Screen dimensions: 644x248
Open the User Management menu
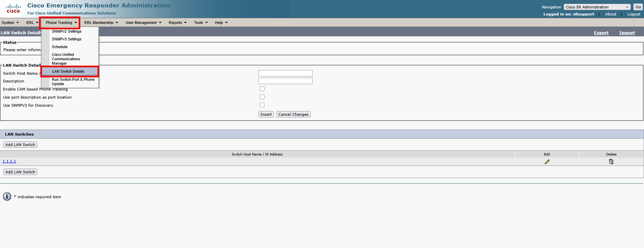click(143, 23)
